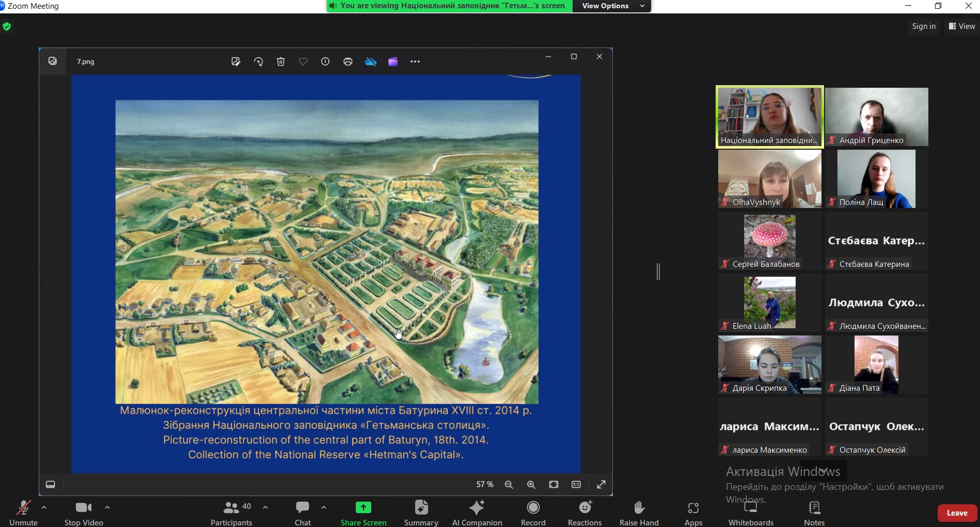Delete the 7.png image via trash icon
This screenshot has width=980, height=527.
coord(281,61)
